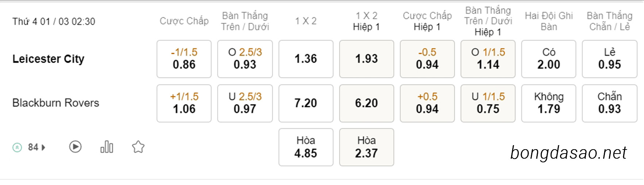Choose Over 2.5/3 goals at 0.93
644x185 pixels.
(245, 59)
